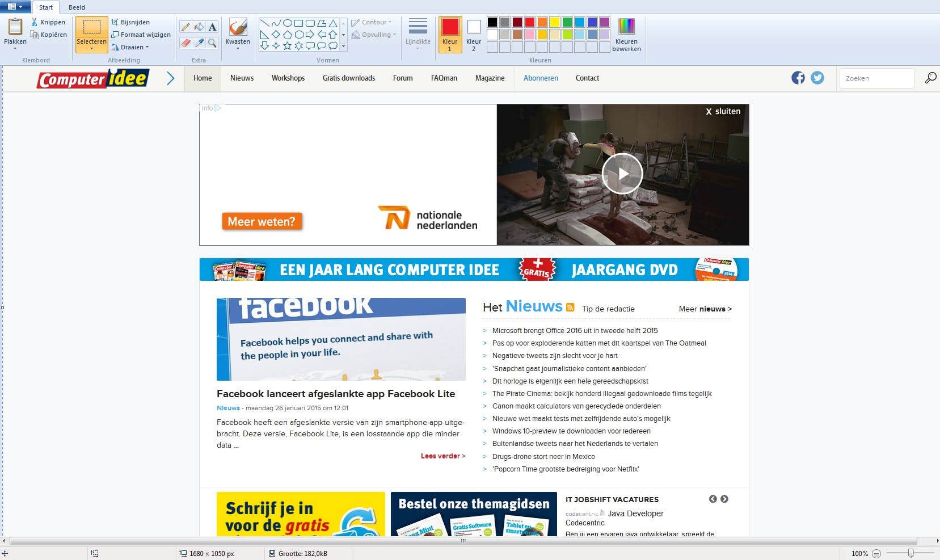Click the Bijsnijden crop button

[130, 22]
